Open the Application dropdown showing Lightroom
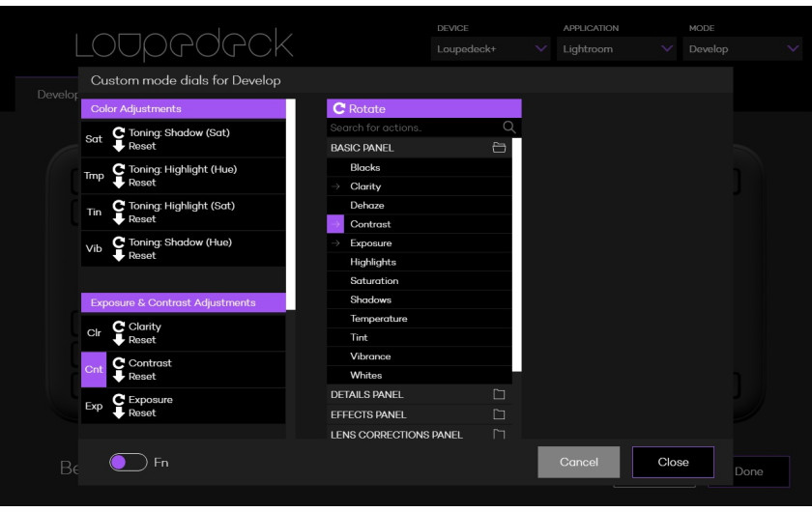812x512 pixels. pyautogui.click(x=617, y=48)
